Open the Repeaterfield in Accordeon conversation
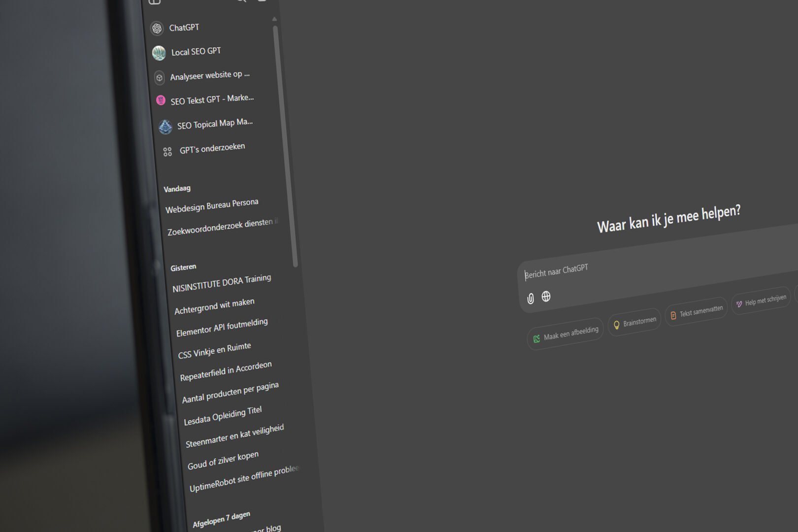This screenshot has width=798, height=532. click(x=226, y=371)
